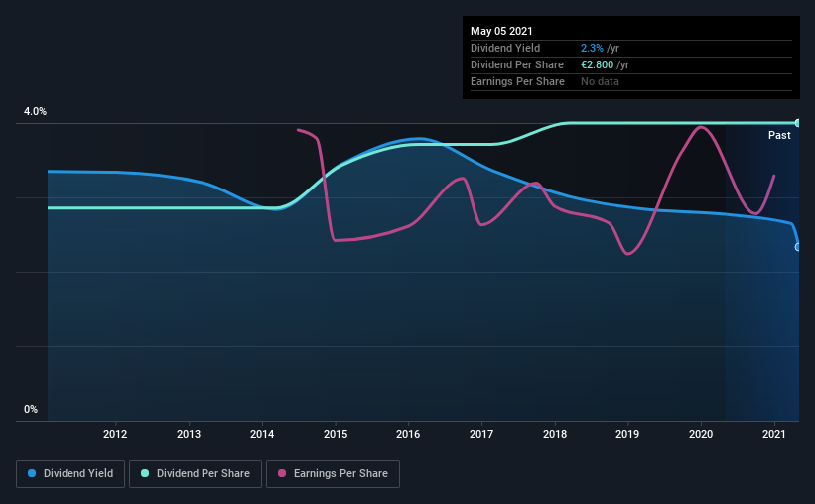Select the 2021 x-axis label

click(x=774, y=434)
